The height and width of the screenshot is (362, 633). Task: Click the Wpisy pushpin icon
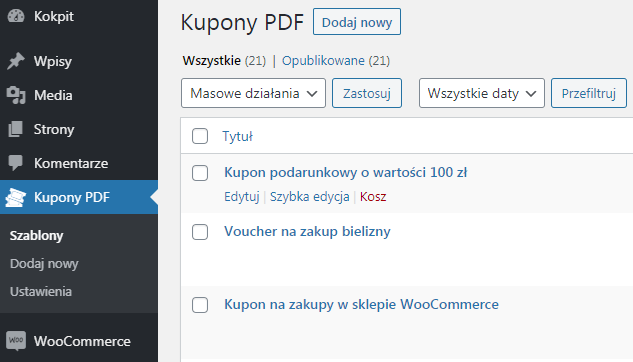(x=16, y=61)
